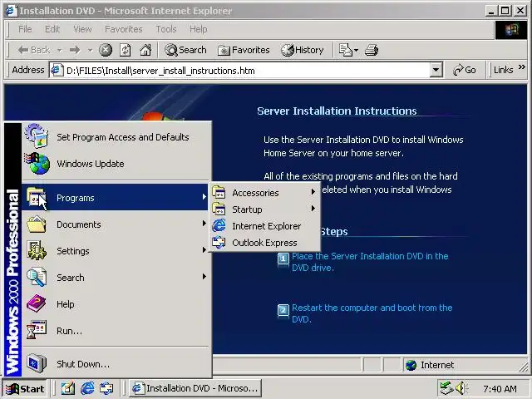
Task: Open Startup in Programs submenu
Action: pyautogui.click(x=264, y=209)
